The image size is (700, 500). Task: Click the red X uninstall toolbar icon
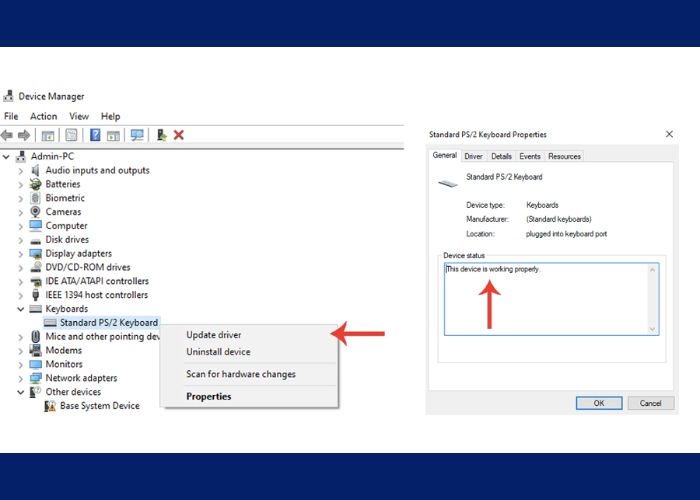[179, 135]
